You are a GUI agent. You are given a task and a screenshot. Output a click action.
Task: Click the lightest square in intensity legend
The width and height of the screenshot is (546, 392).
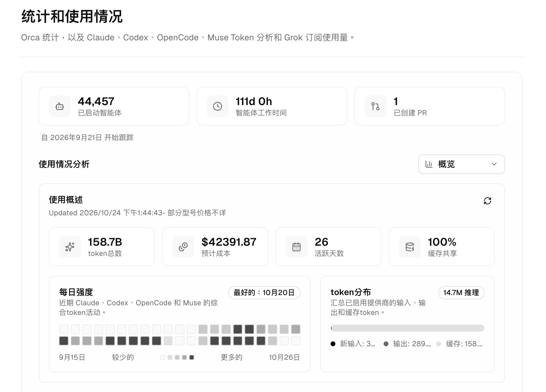(x=163, y=357)
